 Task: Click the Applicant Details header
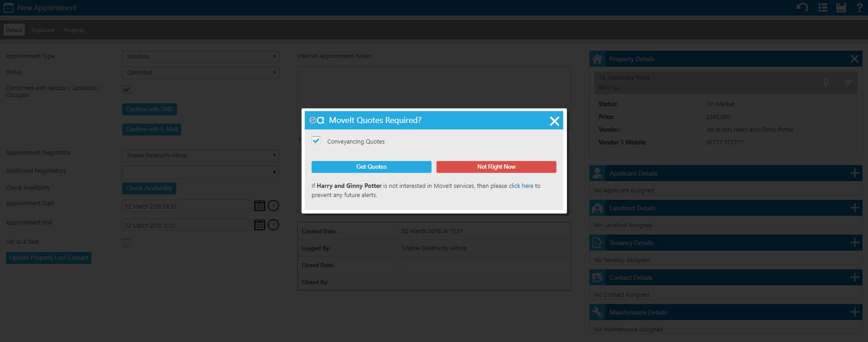[x=726, y=173]
